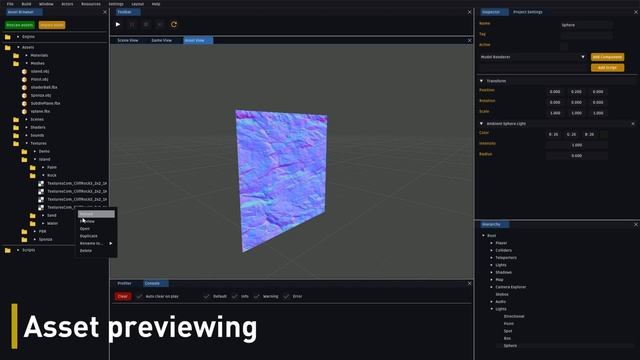Select the Sponza.obj mesh icon
Image resolution: width=640 pixels, height=360 pixels.
pos(24,96)
